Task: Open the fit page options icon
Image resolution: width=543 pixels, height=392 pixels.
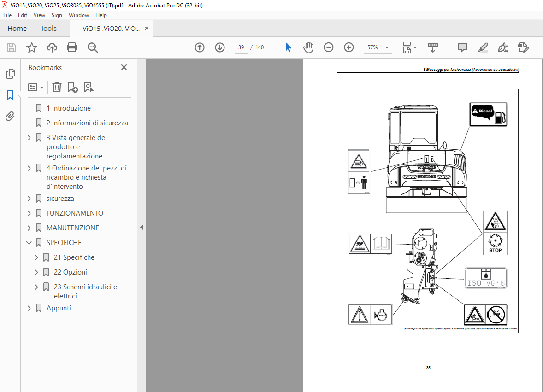Action: tap(409, 47)
